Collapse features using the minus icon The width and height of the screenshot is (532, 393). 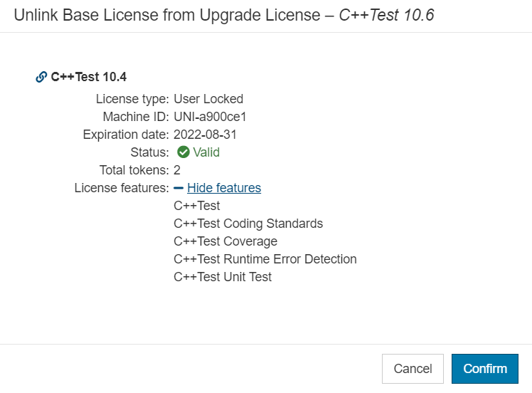click(179, 188)
